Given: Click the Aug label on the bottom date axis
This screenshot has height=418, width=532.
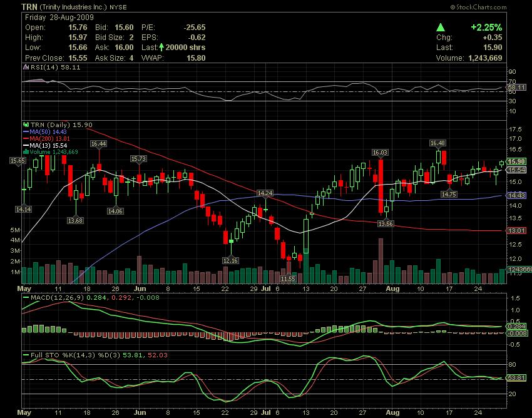Looking at the screenshot, I should 392,412.
